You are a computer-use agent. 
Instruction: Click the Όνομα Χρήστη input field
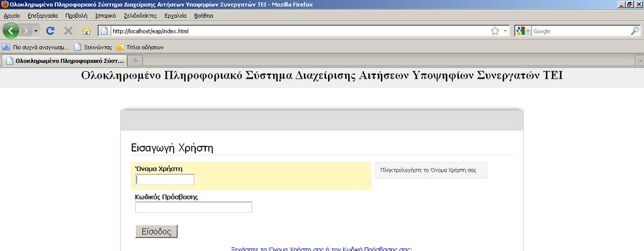[165, 180]
